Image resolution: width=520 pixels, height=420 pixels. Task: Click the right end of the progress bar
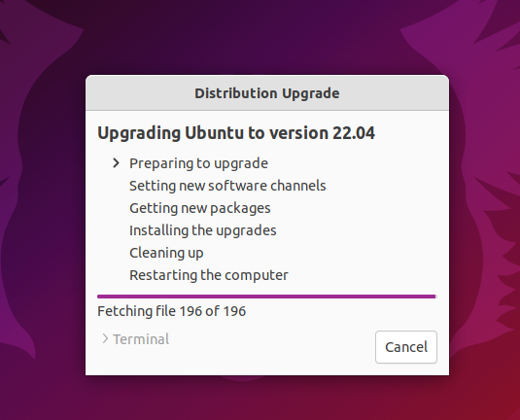[433, 297]
